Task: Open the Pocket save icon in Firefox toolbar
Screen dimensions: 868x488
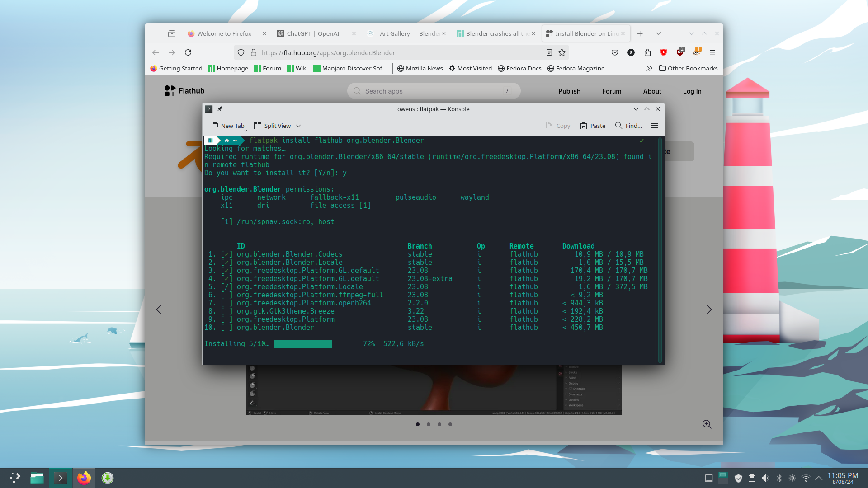Action: coord(615,52)
